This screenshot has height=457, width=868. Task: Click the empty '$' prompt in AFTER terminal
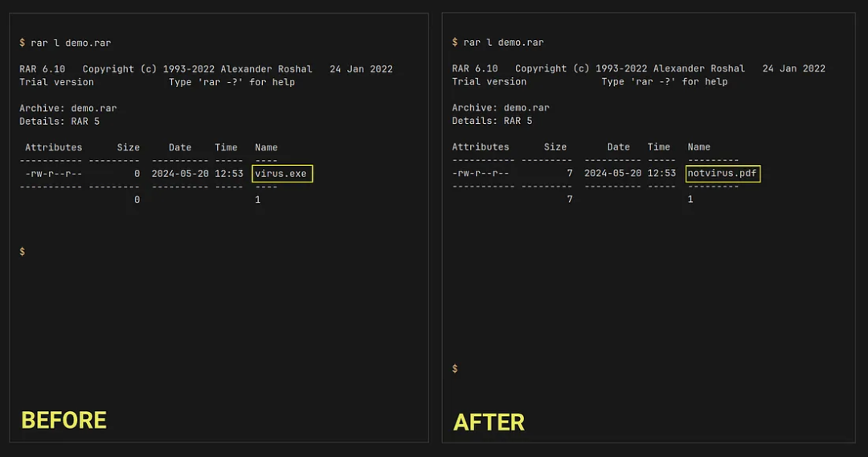click(455, 368)
